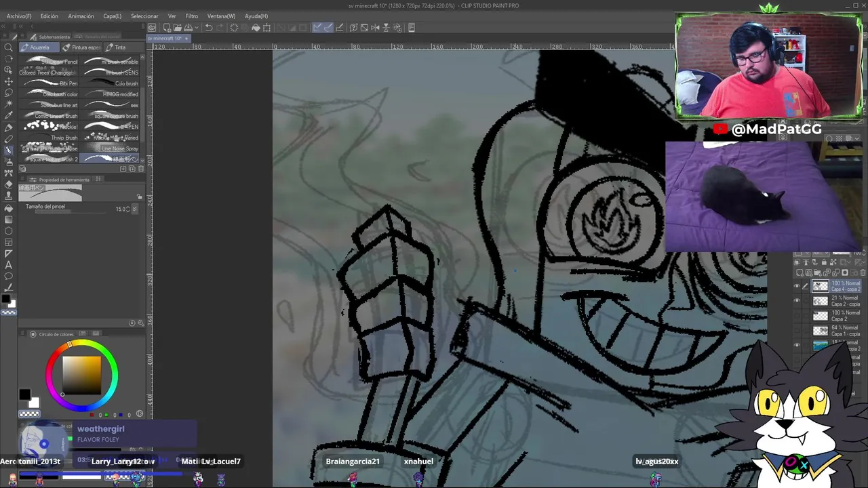Screen dimensions: 868x488
Task: Select layer Capa 2 - copia thumbnail
Action: pos(821,301)
